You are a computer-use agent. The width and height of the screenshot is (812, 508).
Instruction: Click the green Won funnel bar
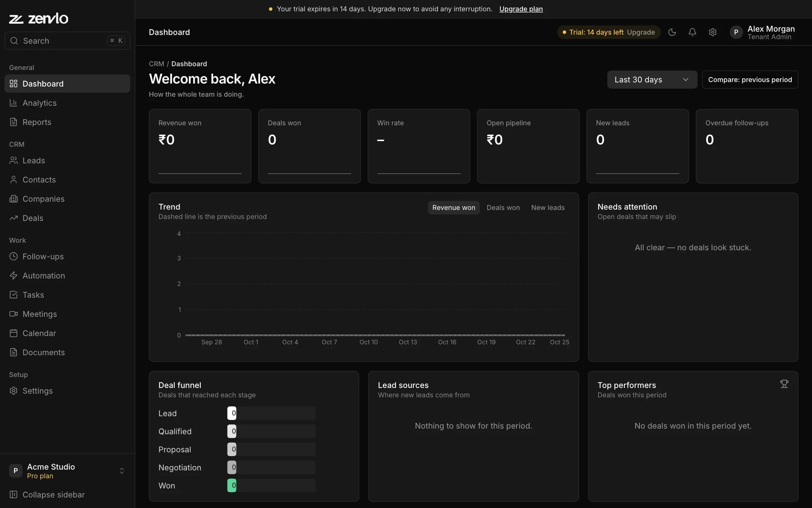tap(232, 485)
